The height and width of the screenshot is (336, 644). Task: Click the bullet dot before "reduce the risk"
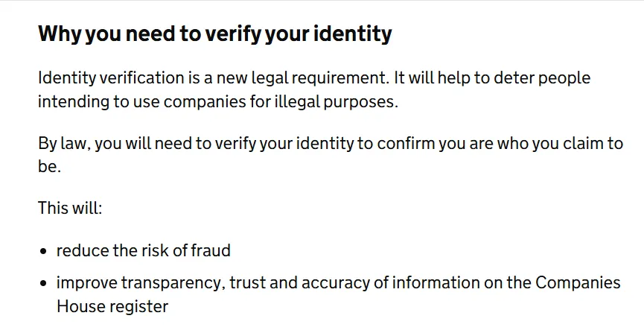[x=44, y=252]
